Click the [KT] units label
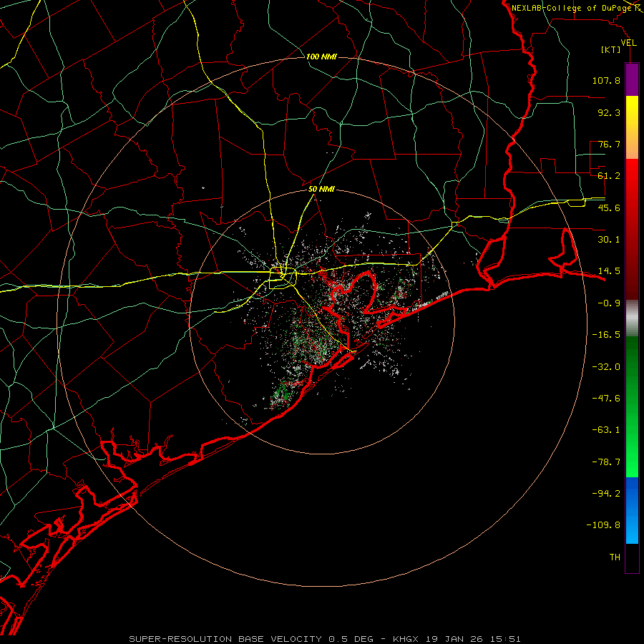This screenshot has width=644, height=644. tap(611, 49)
